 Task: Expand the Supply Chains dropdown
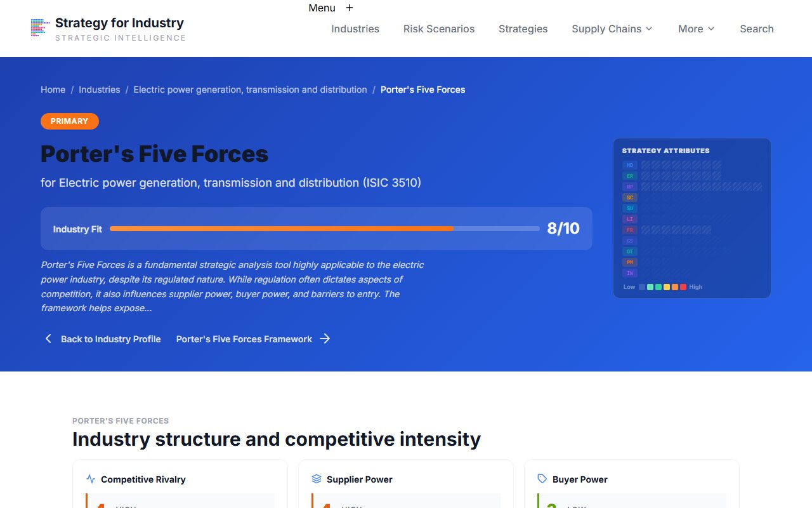[x=611, y=29]
